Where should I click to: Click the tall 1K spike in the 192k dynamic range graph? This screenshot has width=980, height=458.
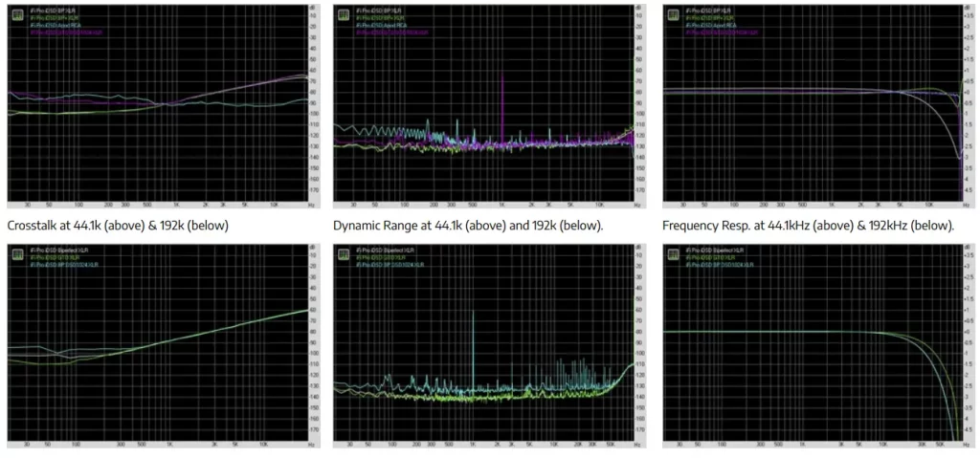point(473,350)
